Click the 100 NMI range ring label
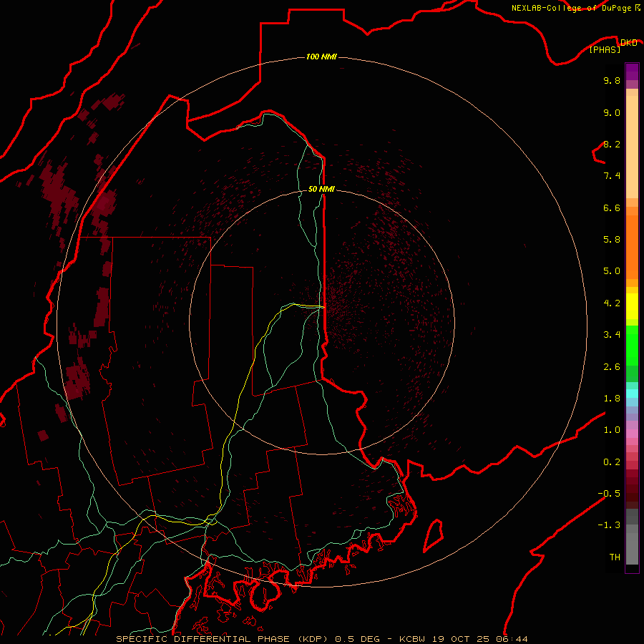The image size is (644, 644). (x=321, y=57)
